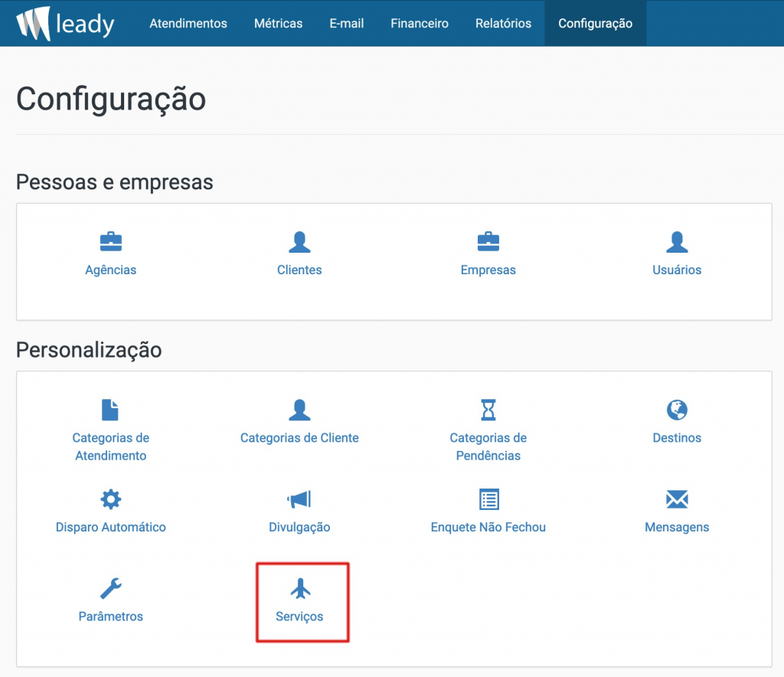Click the Enquete Não Fechou list icon
This screenshot has width=784, height=677.
click(x=489, y=499)
